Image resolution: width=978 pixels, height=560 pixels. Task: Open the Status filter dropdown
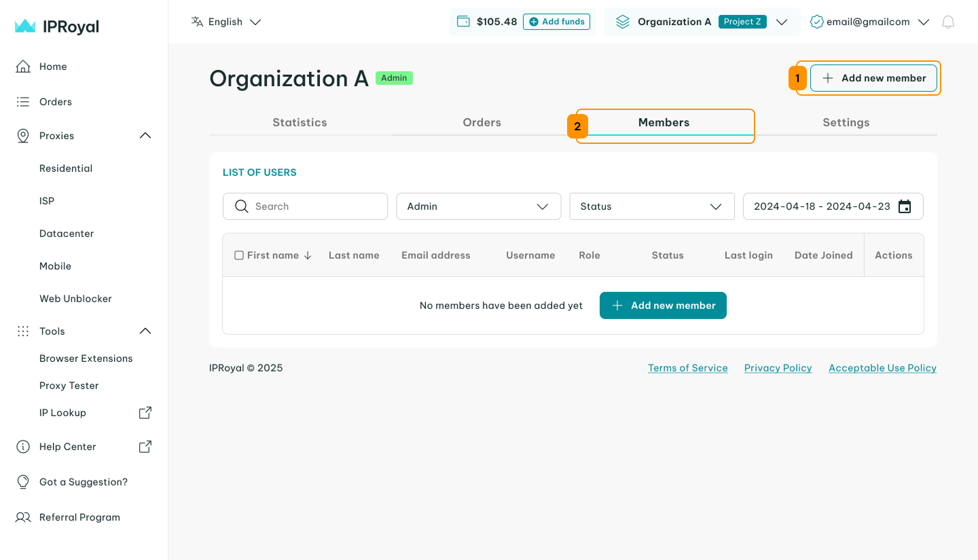[x=651, y=206]
